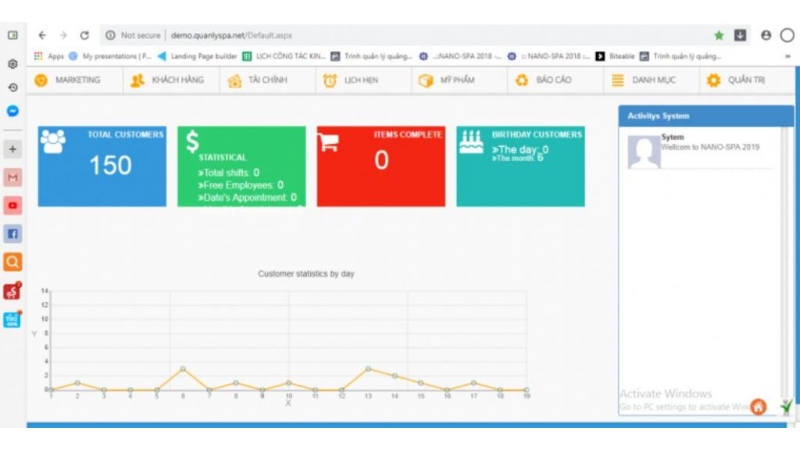Click the red Items Complete tile
This screenshot has height=450, width=800.
(x=380, y=166)
